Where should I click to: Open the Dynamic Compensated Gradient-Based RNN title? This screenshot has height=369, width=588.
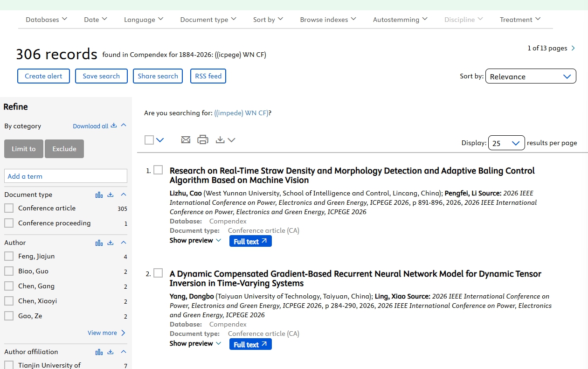coord(355,278)
